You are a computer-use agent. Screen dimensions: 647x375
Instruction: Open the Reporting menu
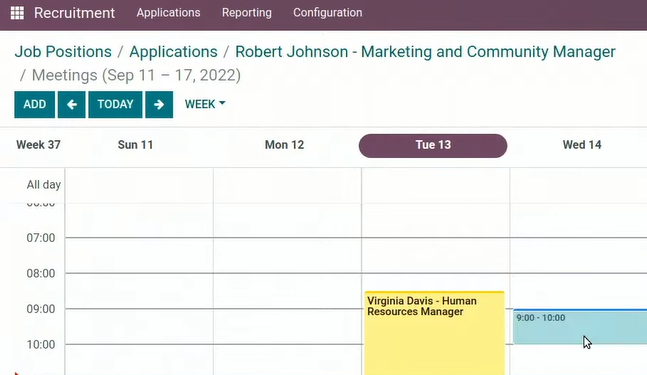pyautogui.click(x=247, y=12)
